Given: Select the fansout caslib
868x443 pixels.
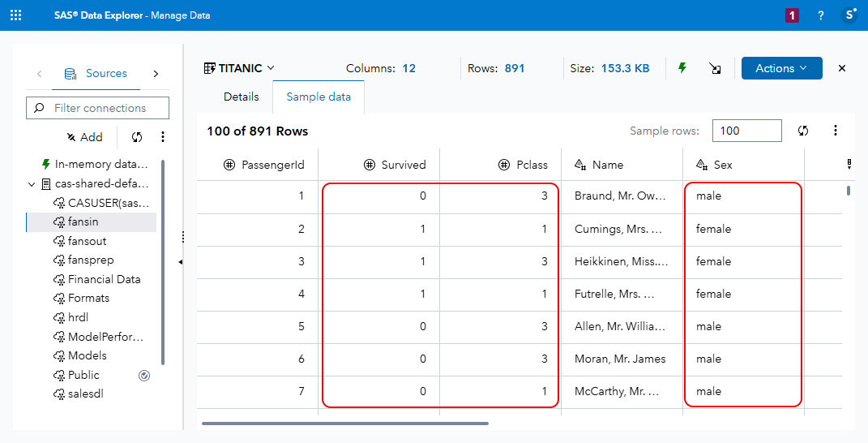Looking at the screenshot, I should [x=79, y=241].
